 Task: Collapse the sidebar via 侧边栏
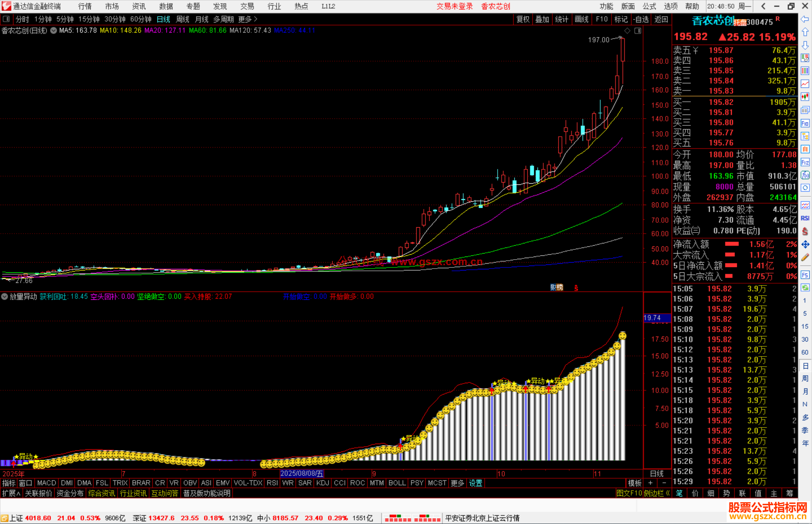(656, 493)
